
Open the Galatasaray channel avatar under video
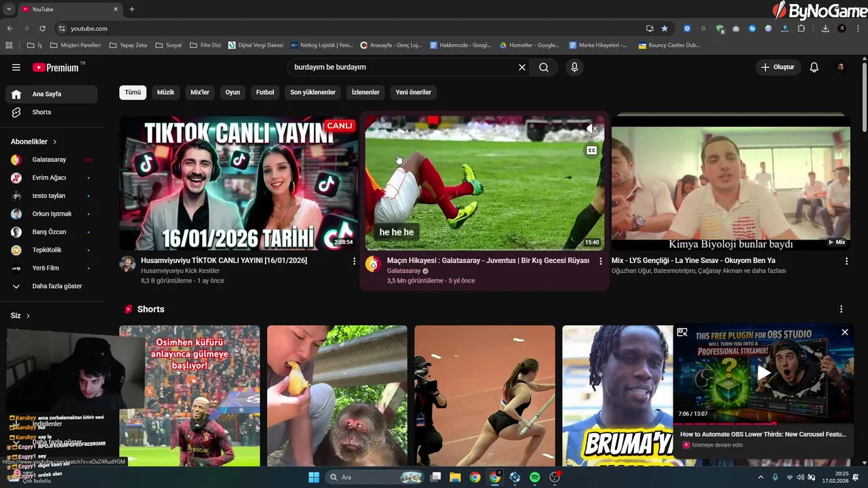[x=374, y=264]
